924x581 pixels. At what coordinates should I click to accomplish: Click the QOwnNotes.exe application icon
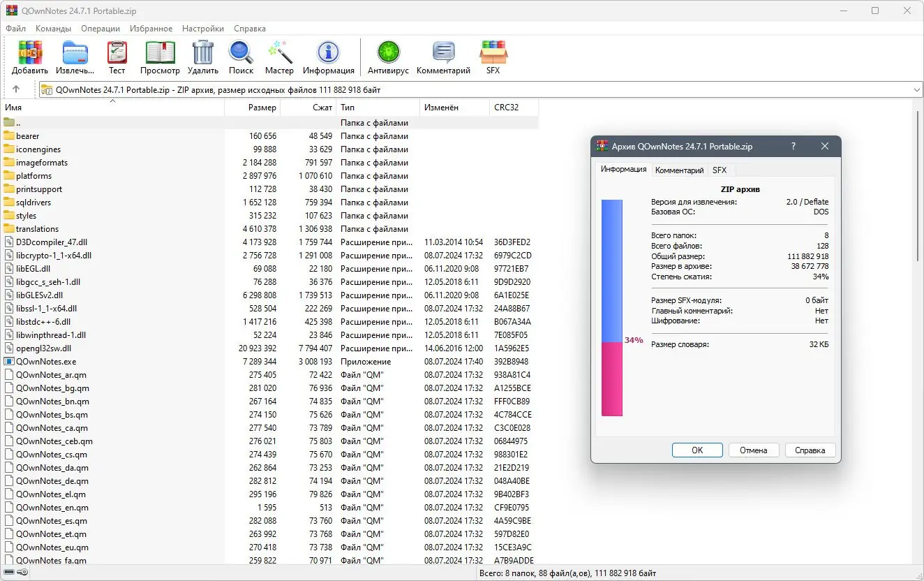click(9, 362)
